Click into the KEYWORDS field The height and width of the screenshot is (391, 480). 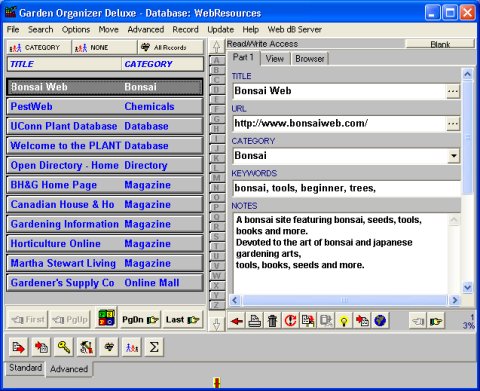point(347,188)
